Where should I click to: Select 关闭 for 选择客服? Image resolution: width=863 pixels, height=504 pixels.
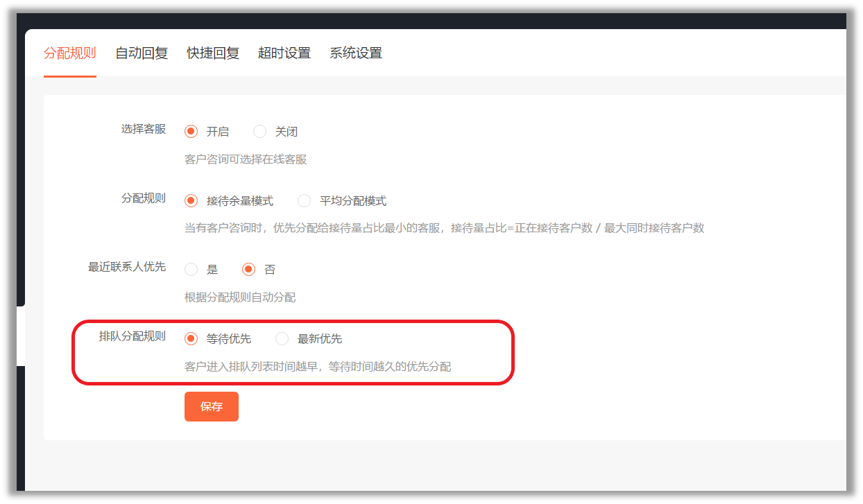pyautogui.click(x=260, y=131)
